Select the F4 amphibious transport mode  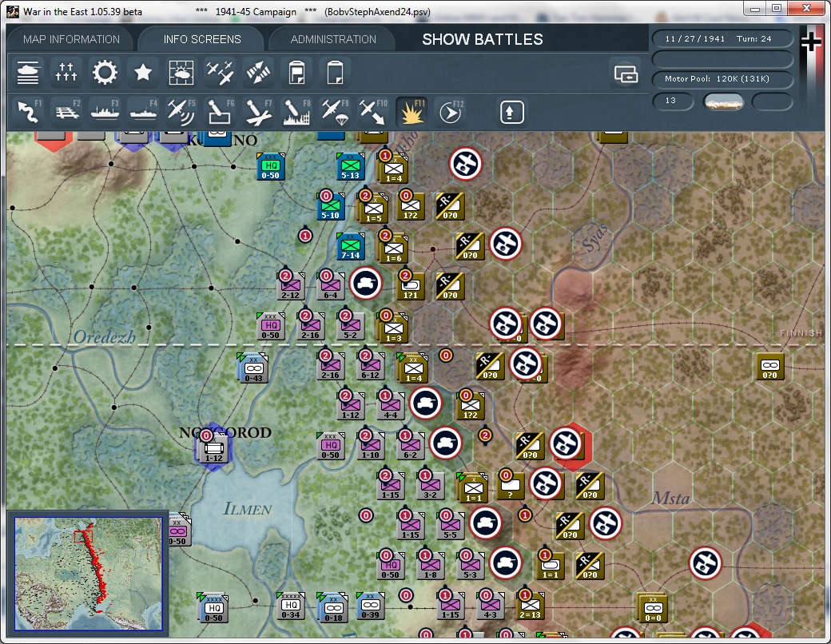143,111
